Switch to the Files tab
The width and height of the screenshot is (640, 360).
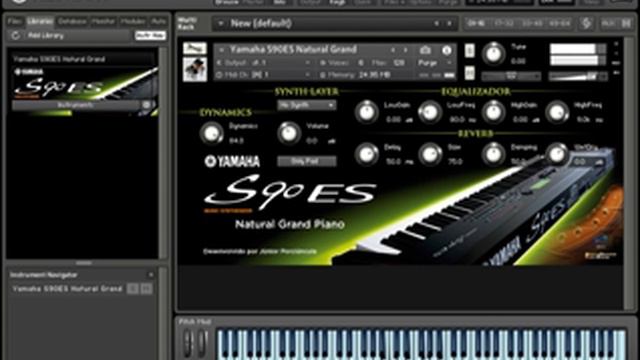[15, 21]
